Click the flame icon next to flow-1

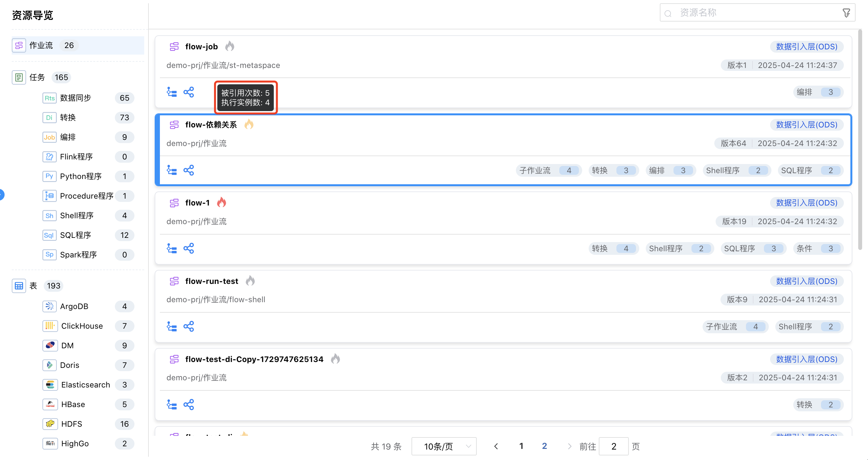tap(222, 202)
